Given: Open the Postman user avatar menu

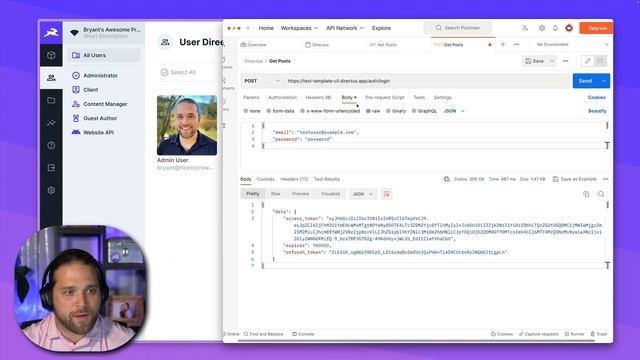Looking at the screenshot, I should tap(569, 28).
